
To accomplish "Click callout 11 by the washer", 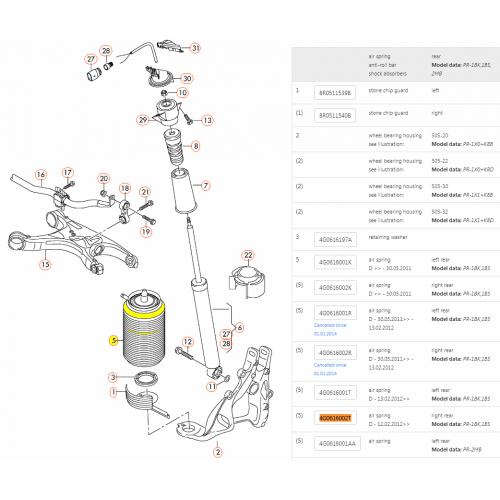I will click(212, 387).
